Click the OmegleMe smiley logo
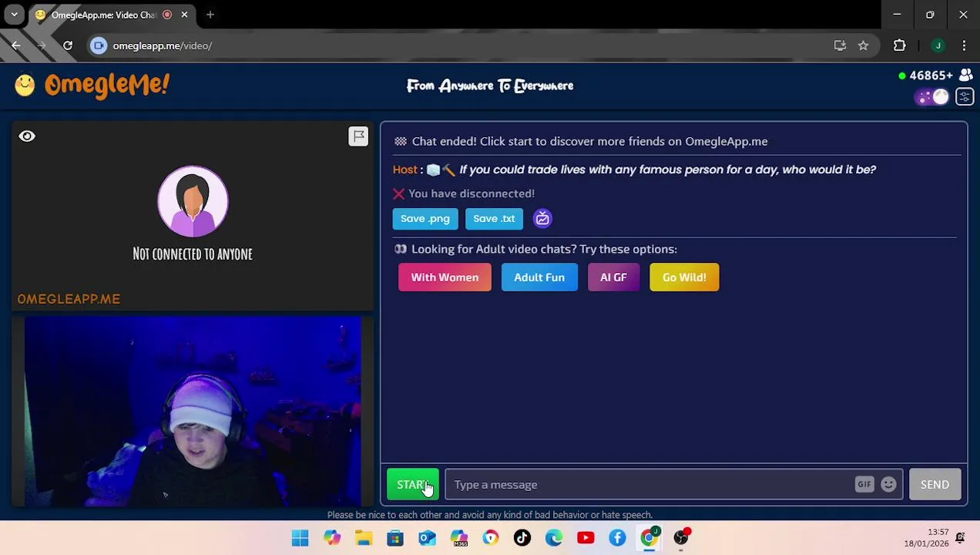 pyautogui.click(x=25, y=85)
